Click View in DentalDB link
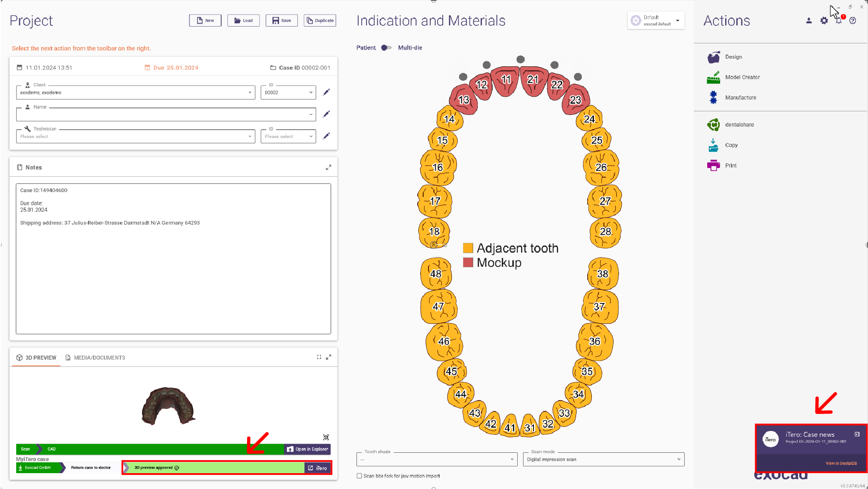The height and width of the screenshot is (489, 868). [x=841, y=463]
